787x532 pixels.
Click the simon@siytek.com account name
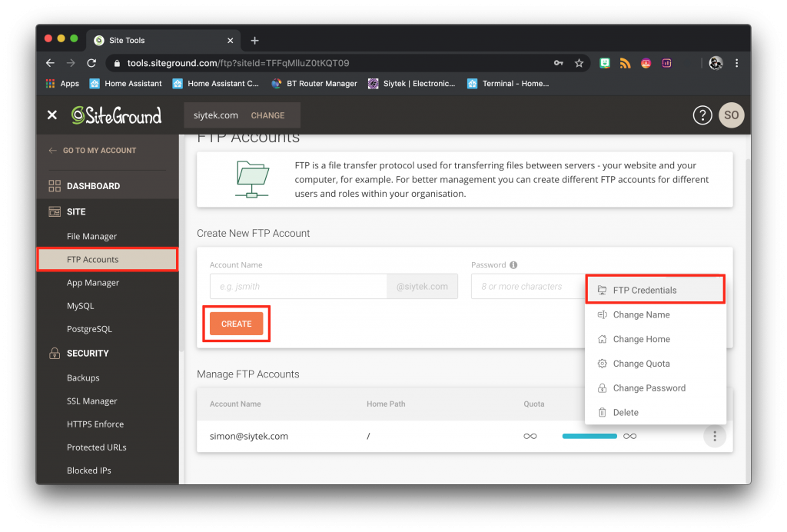(x=249, y=436)
